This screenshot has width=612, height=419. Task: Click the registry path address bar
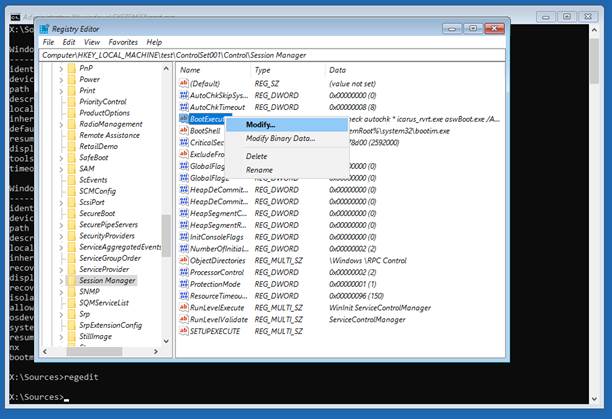[x=272, y=55]
